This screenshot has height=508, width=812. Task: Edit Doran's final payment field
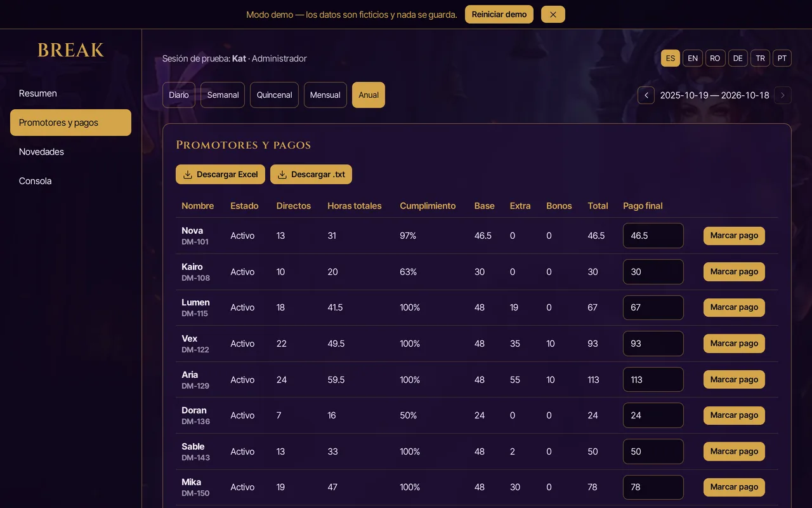point(653,415)
